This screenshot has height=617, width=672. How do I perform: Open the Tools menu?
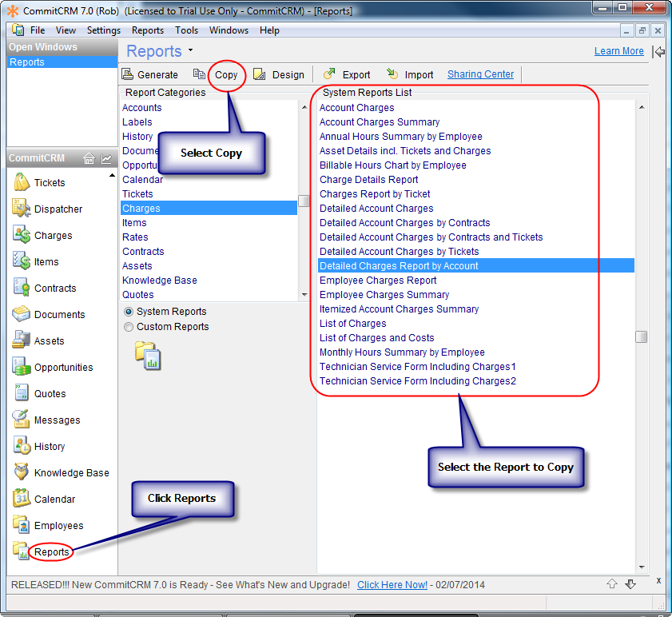pos(186,30)
